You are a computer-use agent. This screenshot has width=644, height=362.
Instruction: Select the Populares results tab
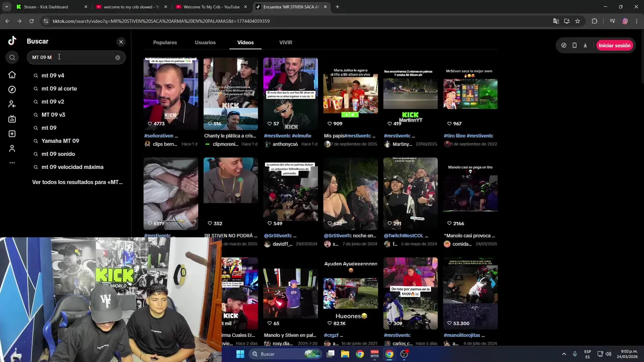[165, 43]
